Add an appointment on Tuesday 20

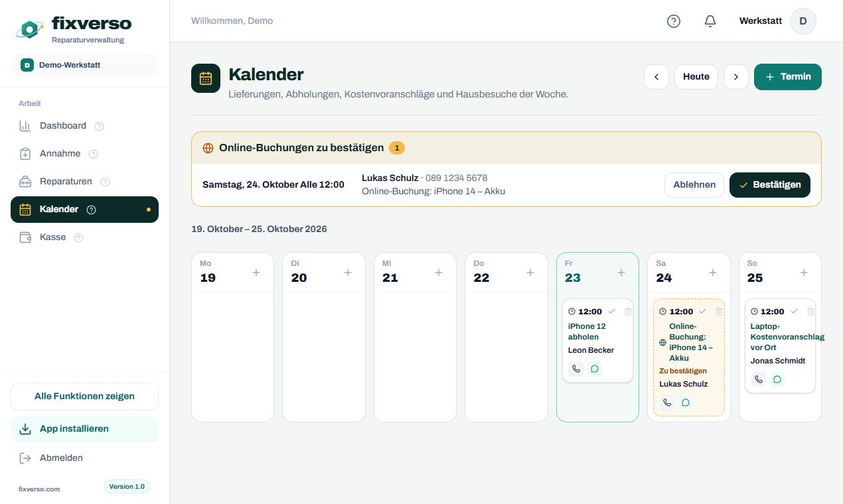(x=348, y=273)
